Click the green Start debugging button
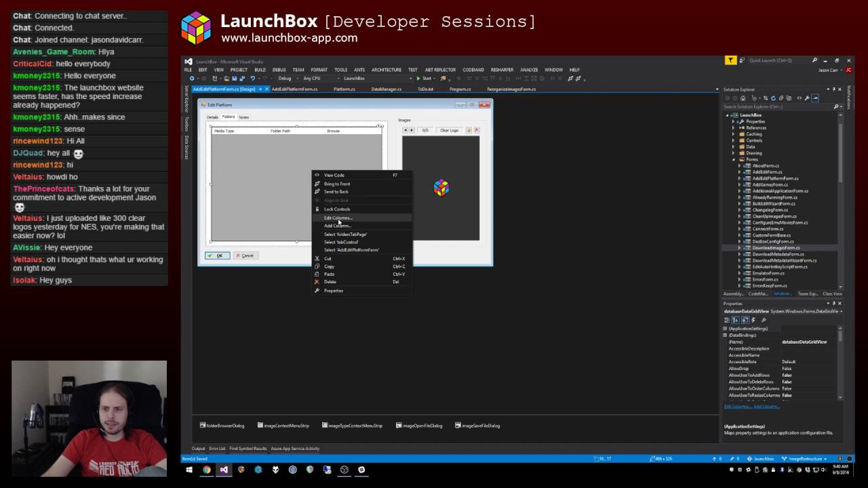 coord(424,79)
